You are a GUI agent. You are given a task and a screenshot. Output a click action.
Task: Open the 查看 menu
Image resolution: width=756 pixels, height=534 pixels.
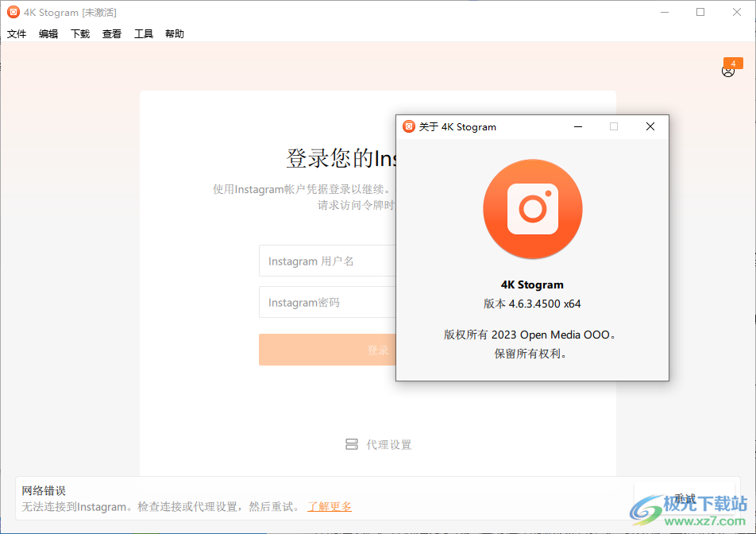[x=112, y=33]
